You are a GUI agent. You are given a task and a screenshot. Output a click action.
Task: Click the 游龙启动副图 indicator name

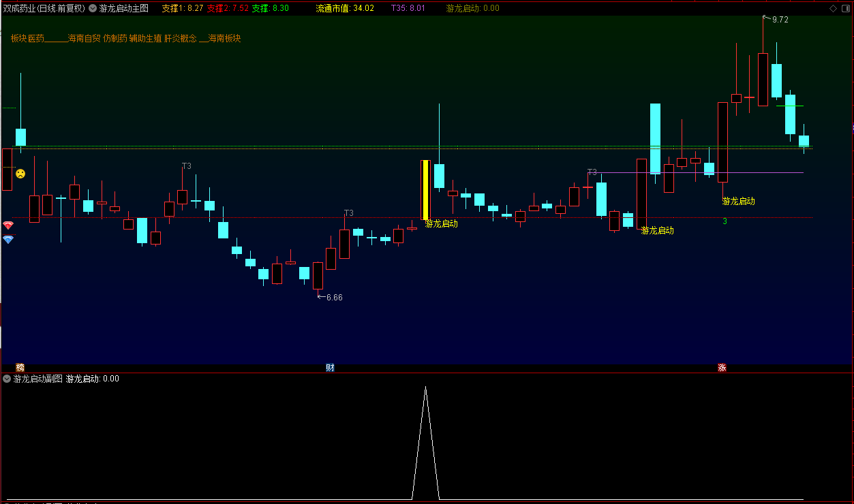tap(38, 379)
